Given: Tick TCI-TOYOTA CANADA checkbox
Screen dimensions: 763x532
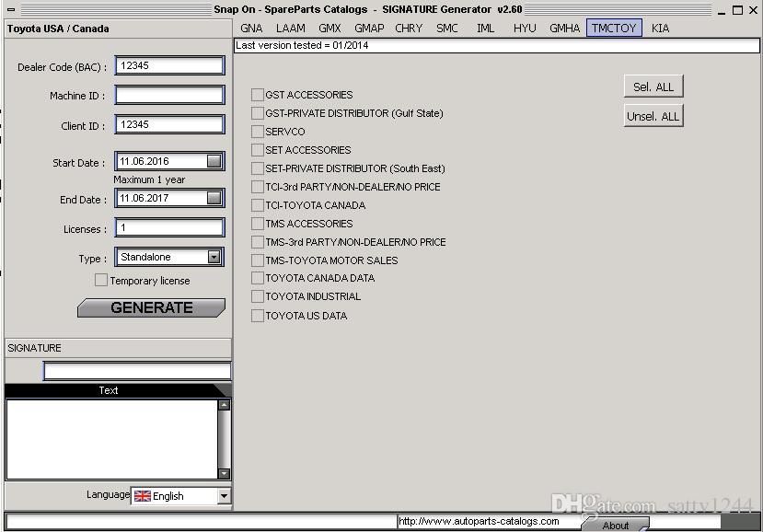Looking at the screenshot, I should pos(258,205).
